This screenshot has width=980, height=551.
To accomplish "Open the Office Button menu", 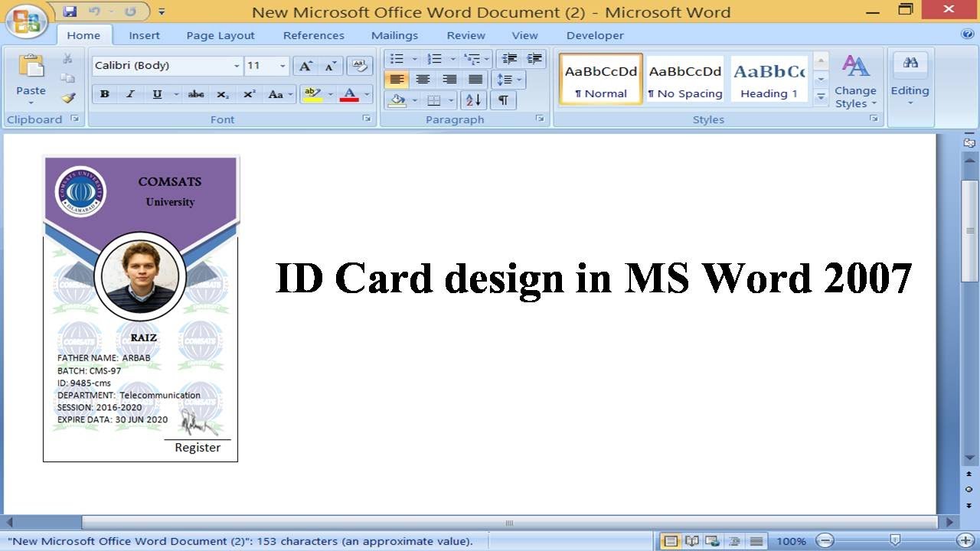I will [x=26, y=21].
